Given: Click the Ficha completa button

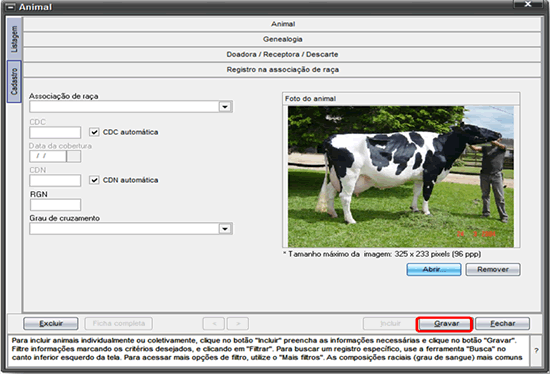Looking at the screenshot, I should point(119,323).
